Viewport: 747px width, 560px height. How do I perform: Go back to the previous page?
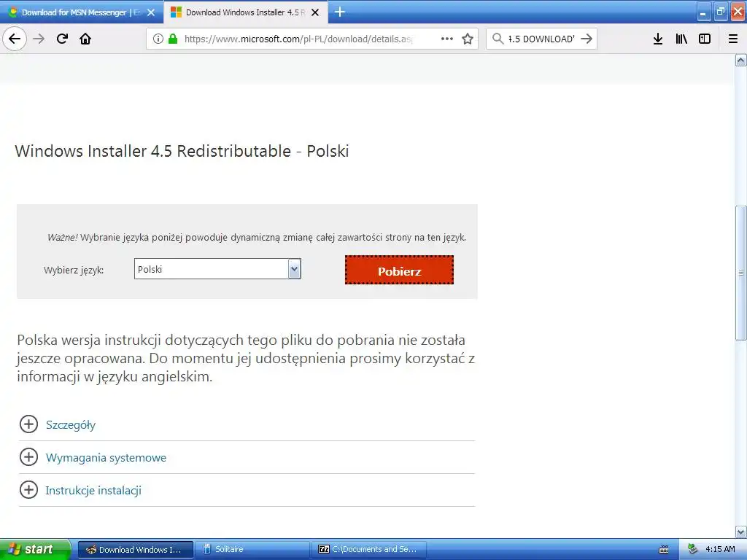pos(15,39)
